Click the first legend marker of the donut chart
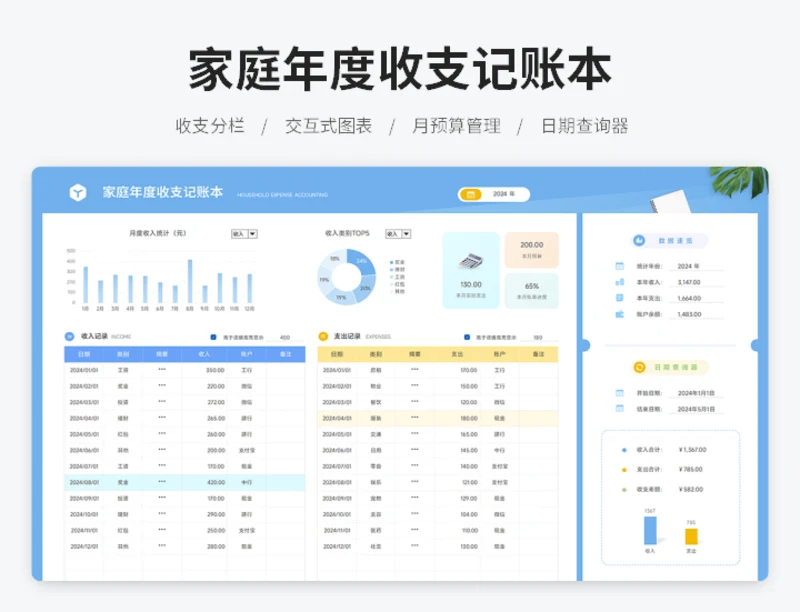This screenshot has width=800, height=612. [391, 262]
